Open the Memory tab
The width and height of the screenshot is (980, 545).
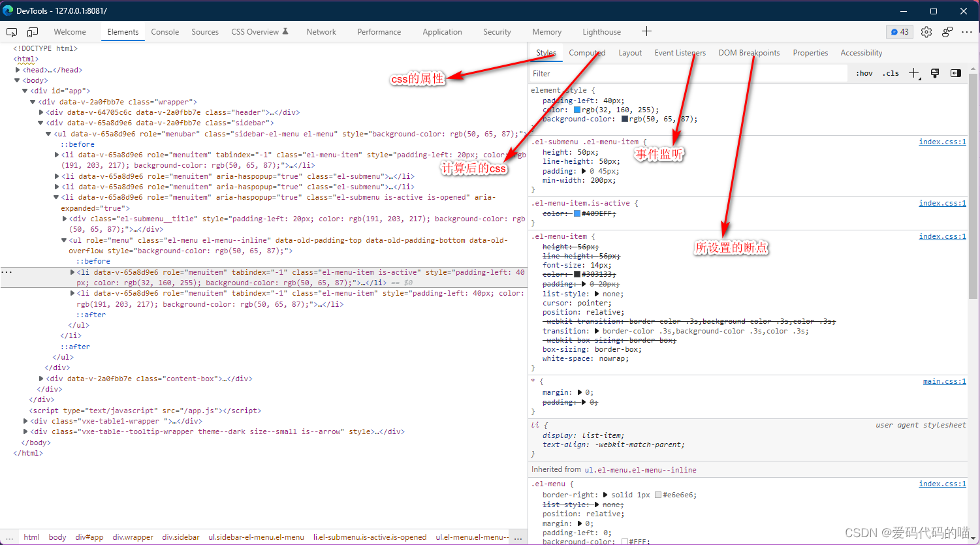(x=547, y=31)
